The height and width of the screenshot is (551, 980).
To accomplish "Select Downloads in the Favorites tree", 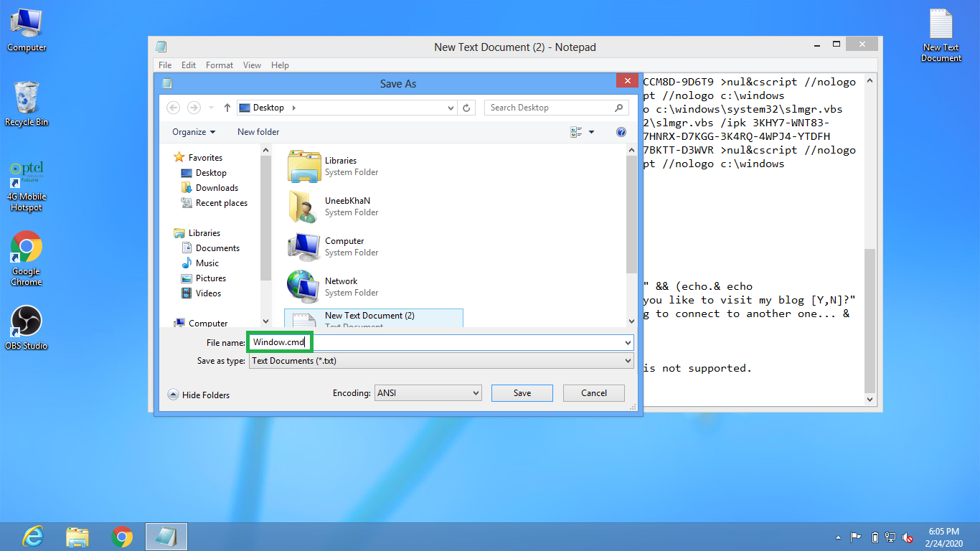I will tap(217, 188).
